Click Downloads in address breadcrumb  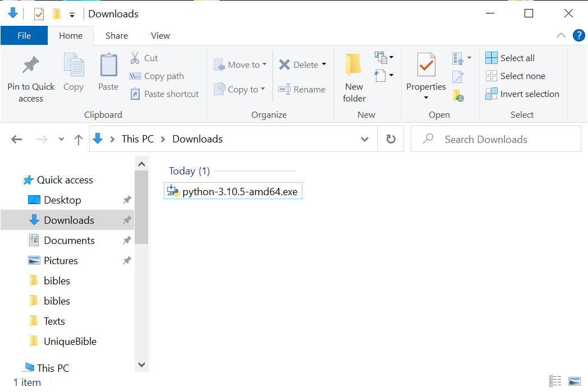click(x=197, y=139)
